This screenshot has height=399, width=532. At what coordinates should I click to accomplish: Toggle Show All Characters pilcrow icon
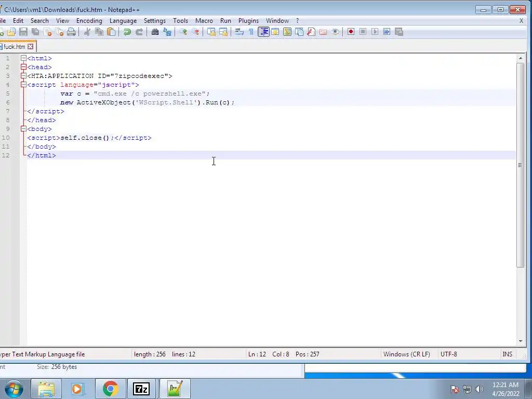coord(251,32)
